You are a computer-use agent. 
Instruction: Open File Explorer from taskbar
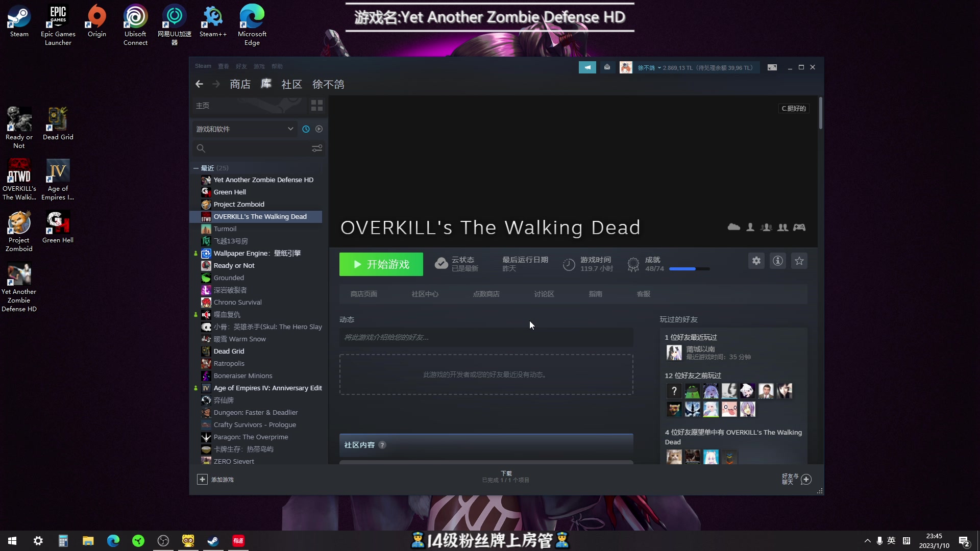(x=88, y=541)
